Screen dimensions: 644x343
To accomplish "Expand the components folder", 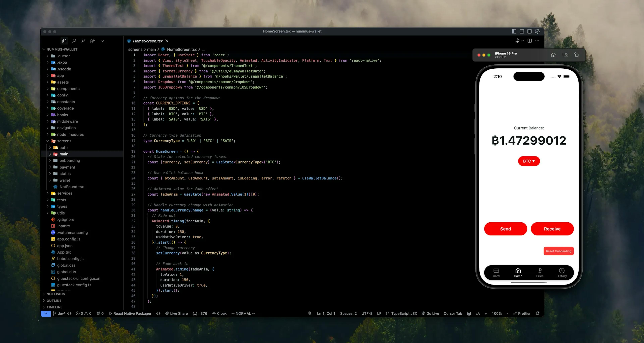I will pyautogui.click(x=68, y=89).
